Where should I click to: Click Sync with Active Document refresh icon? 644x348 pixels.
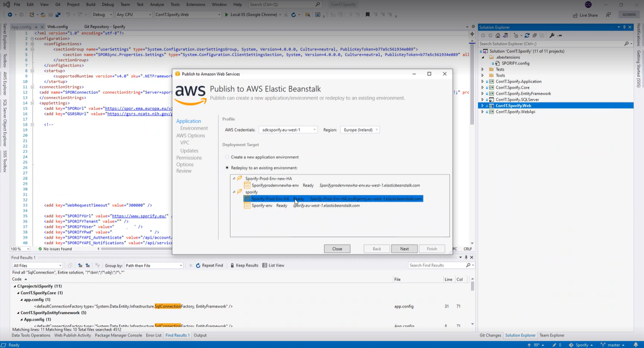(x=527, y=35)
